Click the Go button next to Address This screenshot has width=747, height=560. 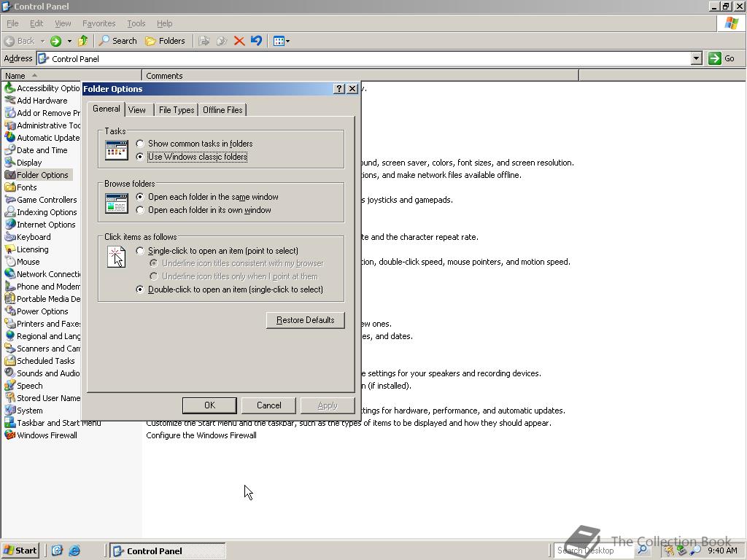(x=723, y=58)
